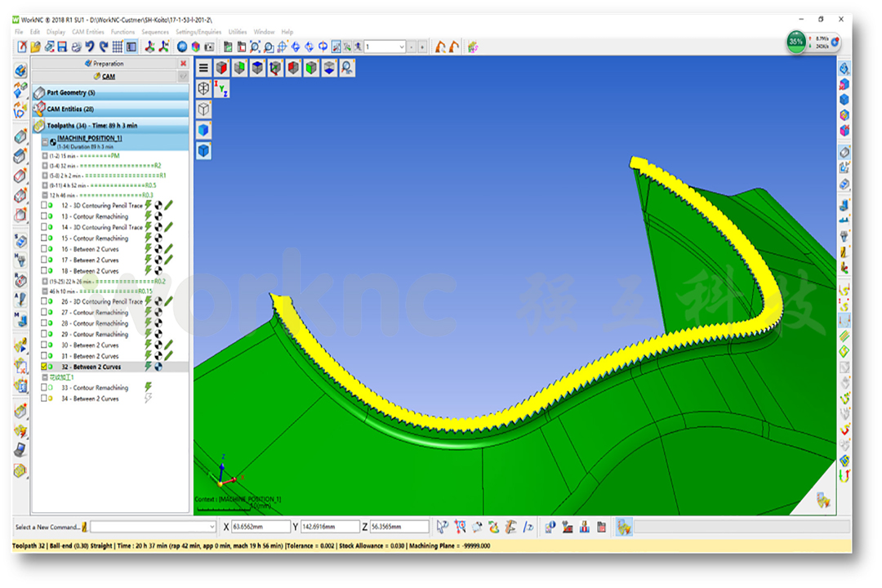Expand the (1-2) 15 min PM group
The height and width of the screenshot is (588, 882).
(45, 156)
